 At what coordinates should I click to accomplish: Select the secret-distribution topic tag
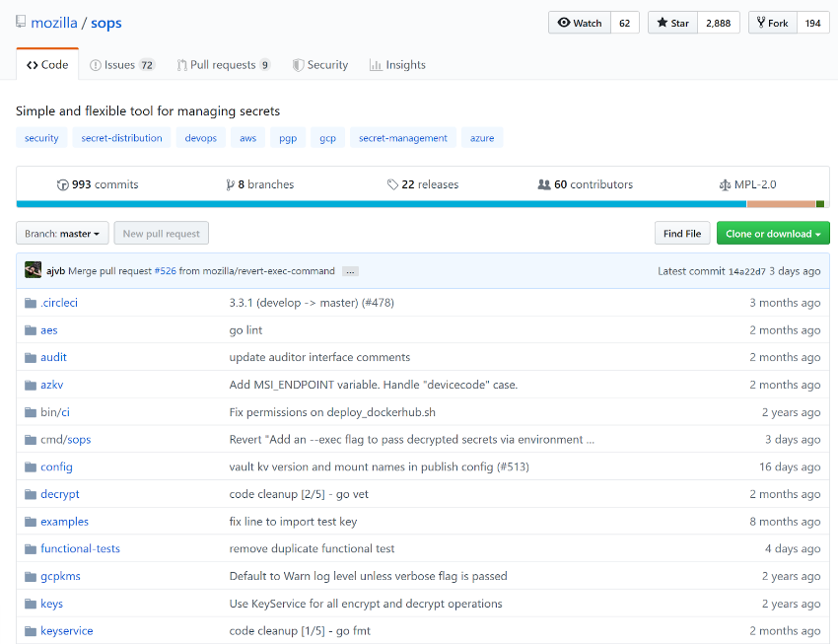[121, 138]
